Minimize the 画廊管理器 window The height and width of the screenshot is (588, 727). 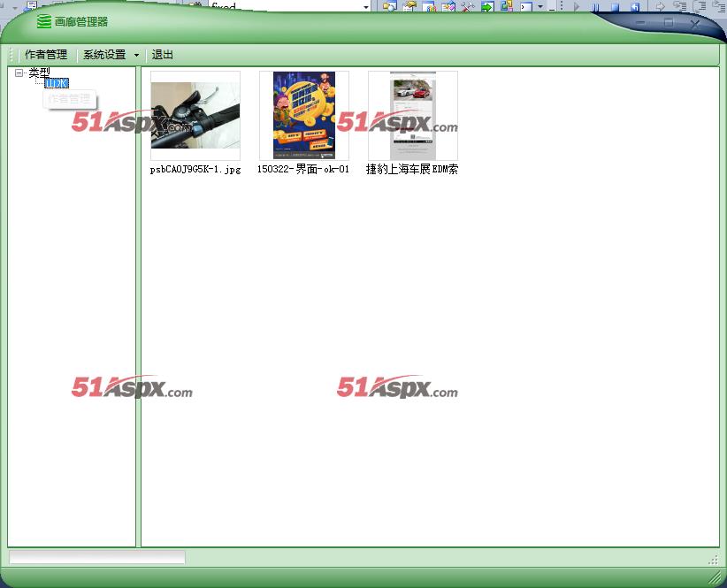640,22
